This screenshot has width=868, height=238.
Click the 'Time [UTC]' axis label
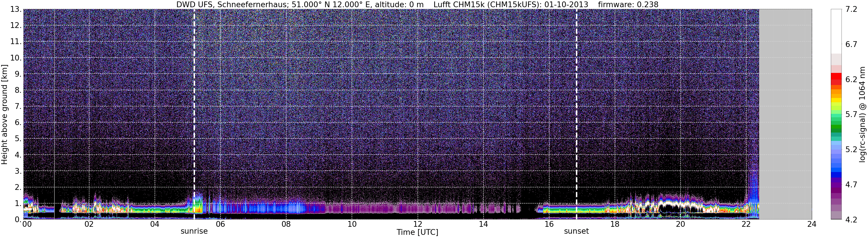pos(417,232)
